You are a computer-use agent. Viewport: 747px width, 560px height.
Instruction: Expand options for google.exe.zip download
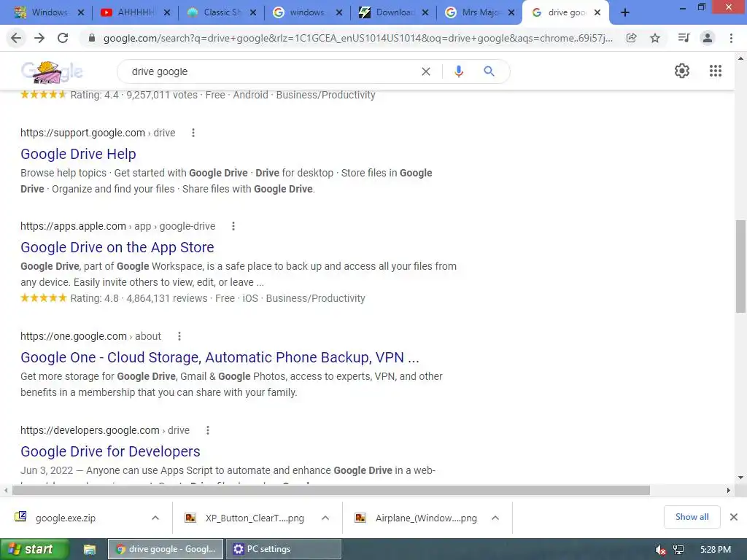pos(155,518)
